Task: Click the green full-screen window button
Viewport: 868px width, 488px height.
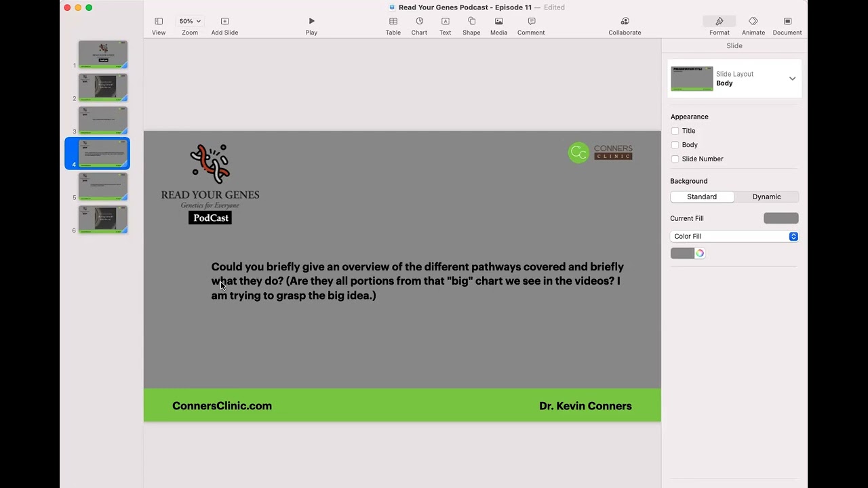Action: [89, 7]
